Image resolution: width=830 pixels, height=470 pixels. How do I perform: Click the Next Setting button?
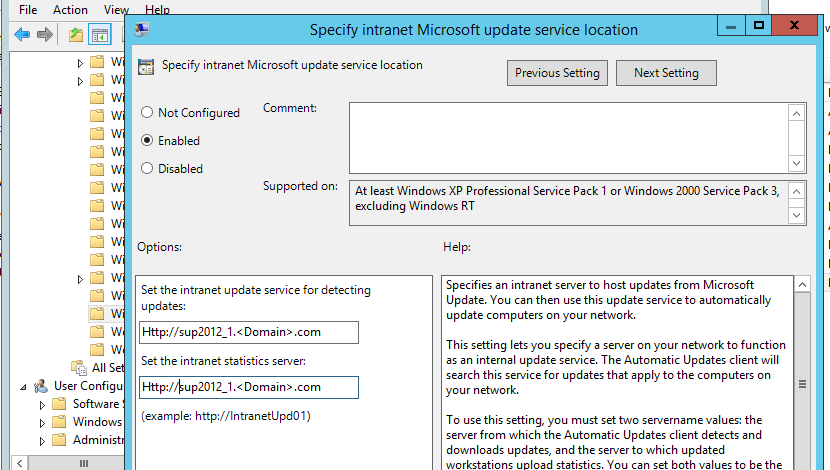click(x=666, y=73)
